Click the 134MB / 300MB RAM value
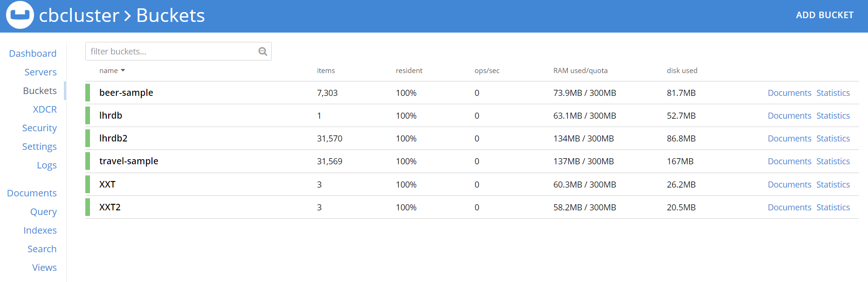The height and width of the screenshot is (282, 868). (x=584, y=138)
